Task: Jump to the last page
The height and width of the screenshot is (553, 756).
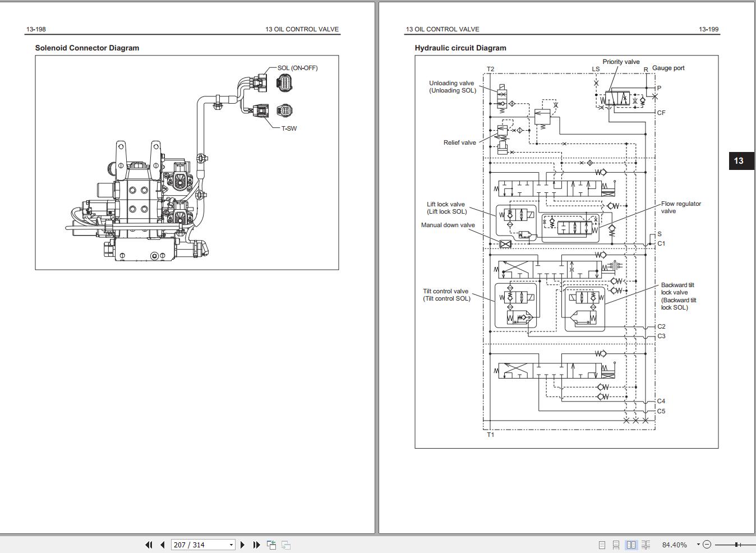Action: pyautogui.click(x=256, y=545)
